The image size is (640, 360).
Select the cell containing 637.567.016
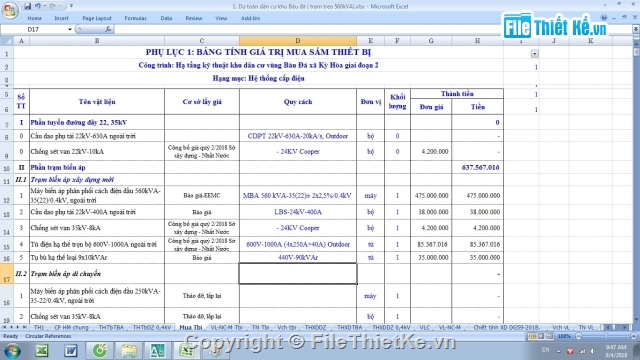coord(477,167)
